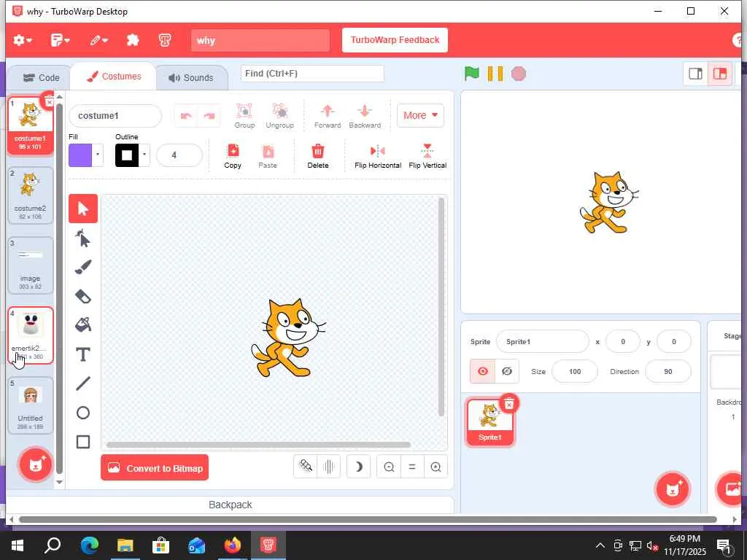The height and width of the screenshot is (560, 747).
Task: Expand the More dropdown
Action: [x=420, y=115]
